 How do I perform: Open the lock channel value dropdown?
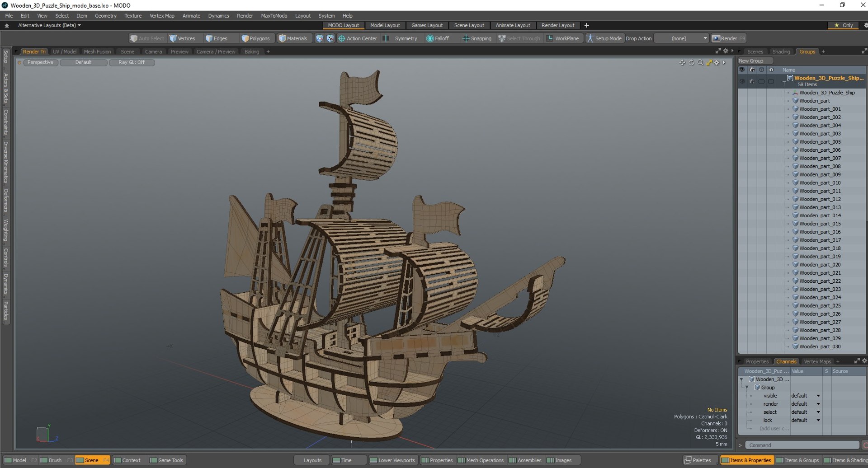pyautogui.click(x=805, y=420)
